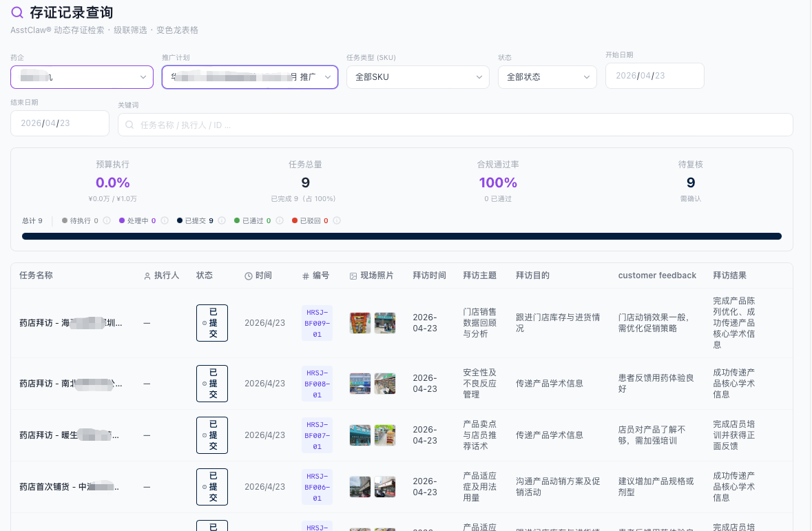Image resolution: width=812 pixels, height=531 pixels.
Task: Click visit topic 产品卖点与店员推荐话术
Action: coord(480,435)
